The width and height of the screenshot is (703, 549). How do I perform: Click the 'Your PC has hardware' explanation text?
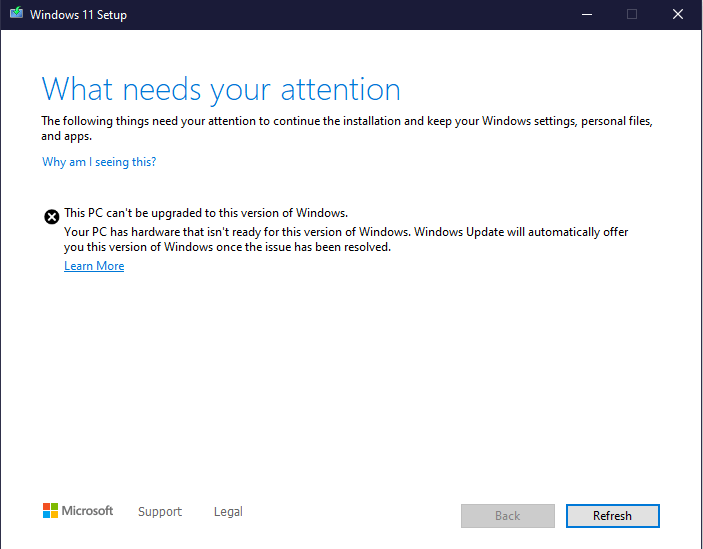click(346, 239)
